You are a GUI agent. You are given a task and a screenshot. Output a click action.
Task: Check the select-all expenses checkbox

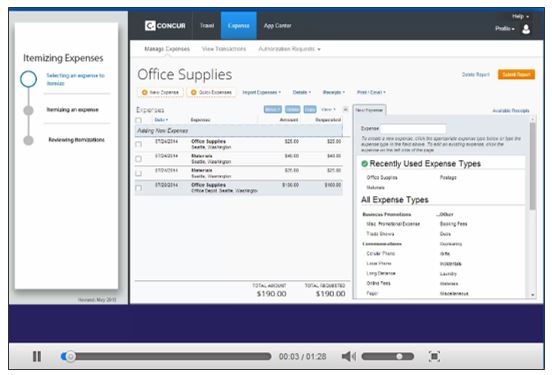(139, 120)
